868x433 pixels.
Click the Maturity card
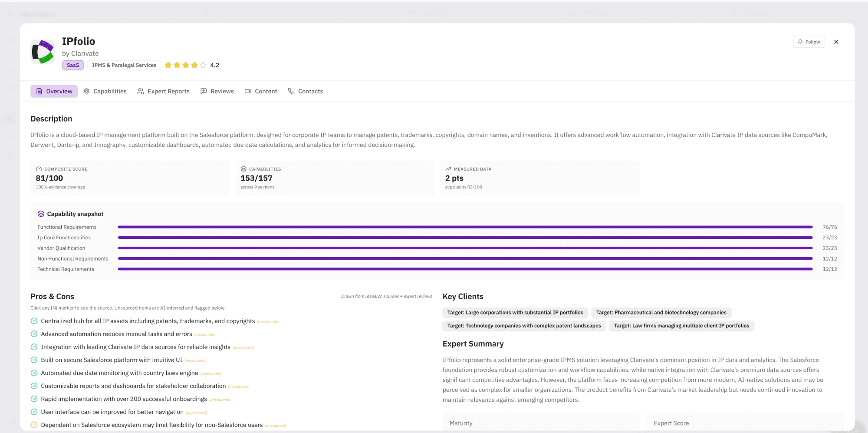[x=541, y=422]
